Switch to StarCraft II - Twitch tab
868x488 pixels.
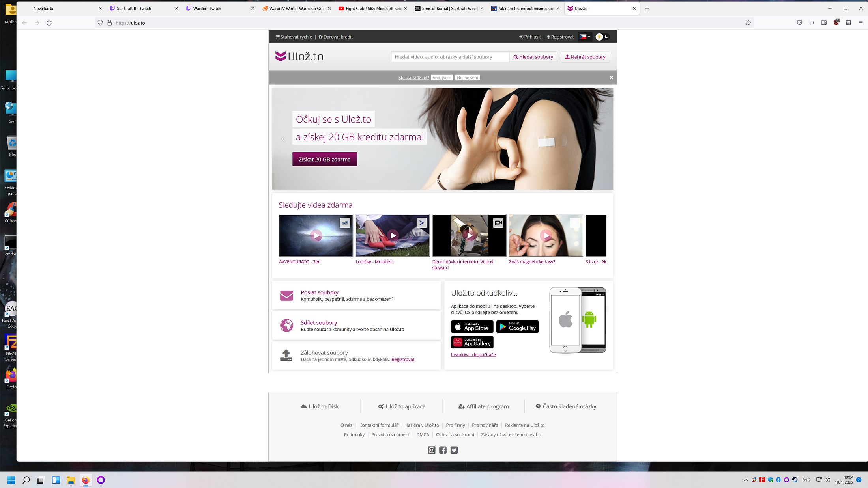(x=134, y=8)
